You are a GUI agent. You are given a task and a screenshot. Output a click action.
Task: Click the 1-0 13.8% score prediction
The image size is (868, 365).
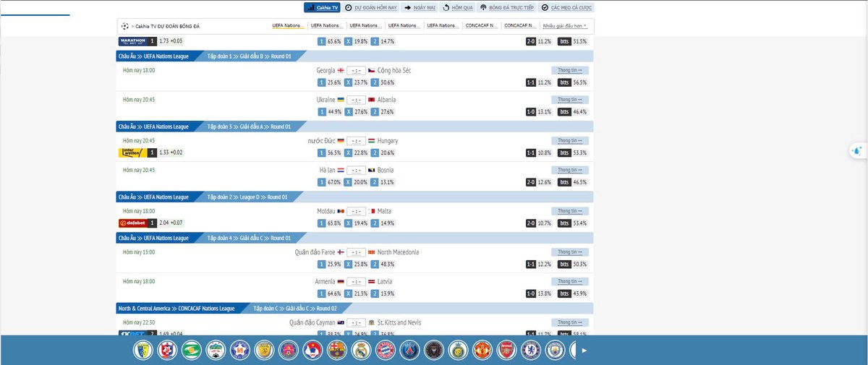539,293
